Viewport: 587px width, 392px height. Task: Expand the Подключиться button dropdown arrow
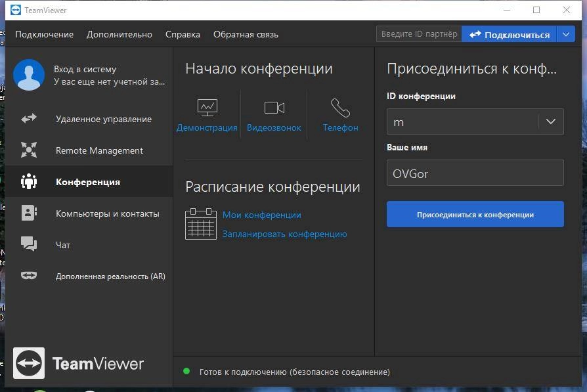pyautogui.click(x=566, y=34)
